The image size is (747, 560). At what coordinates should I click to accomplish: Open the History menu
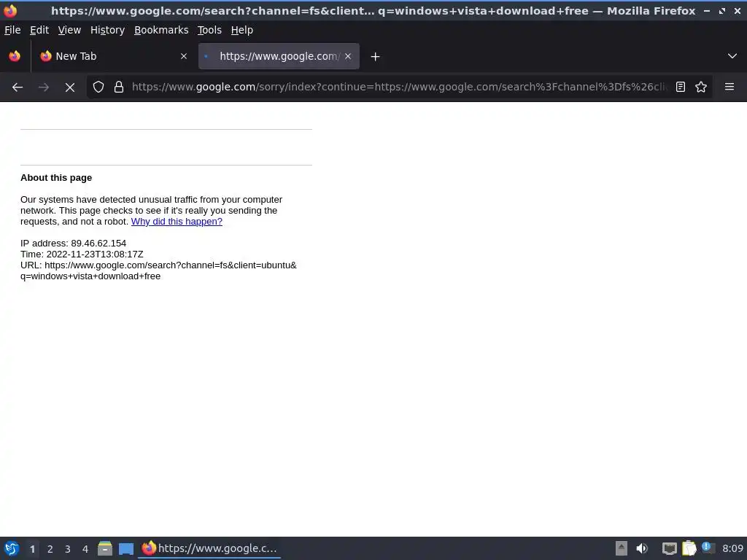[107, 30]
